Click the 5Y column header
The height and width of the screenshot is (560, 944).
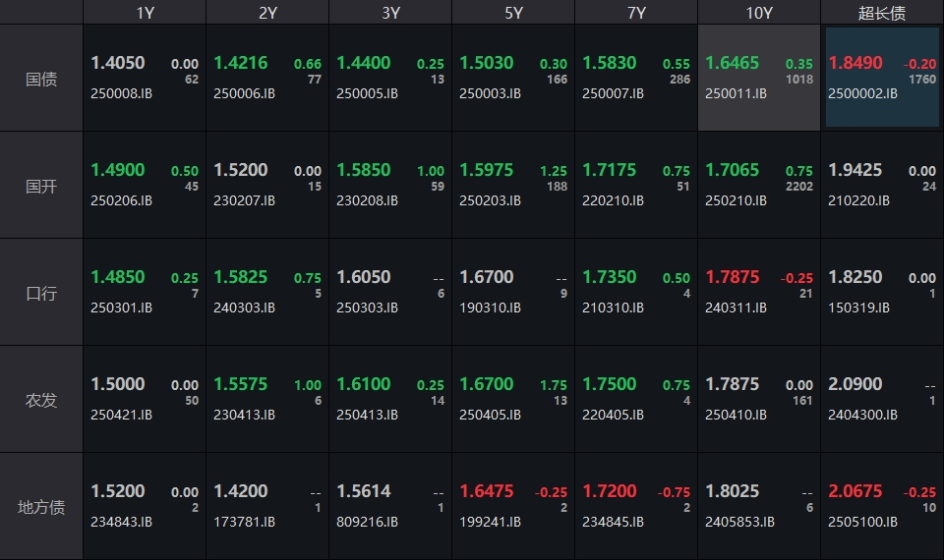tap(513, 12)
